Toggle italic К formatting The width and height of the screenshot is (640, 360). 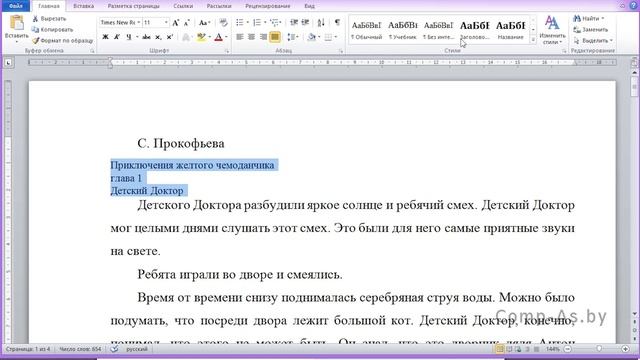point(117,37)
